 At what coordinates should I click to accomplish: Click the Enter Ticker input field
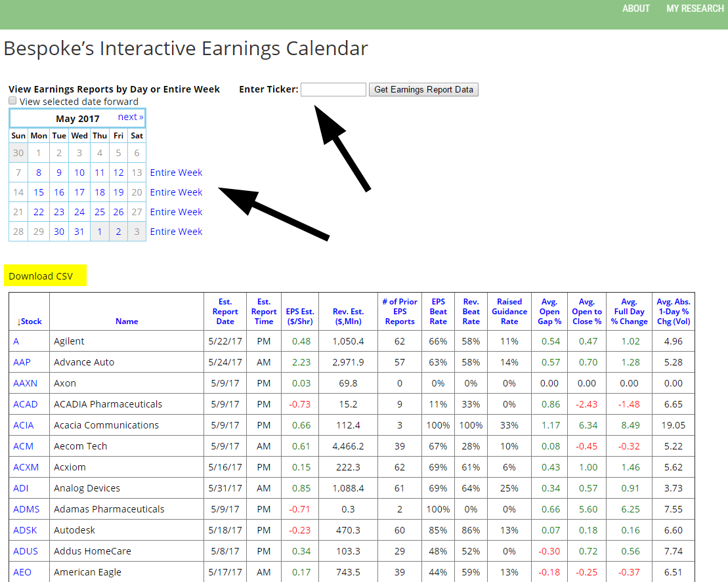pos(333,89)
